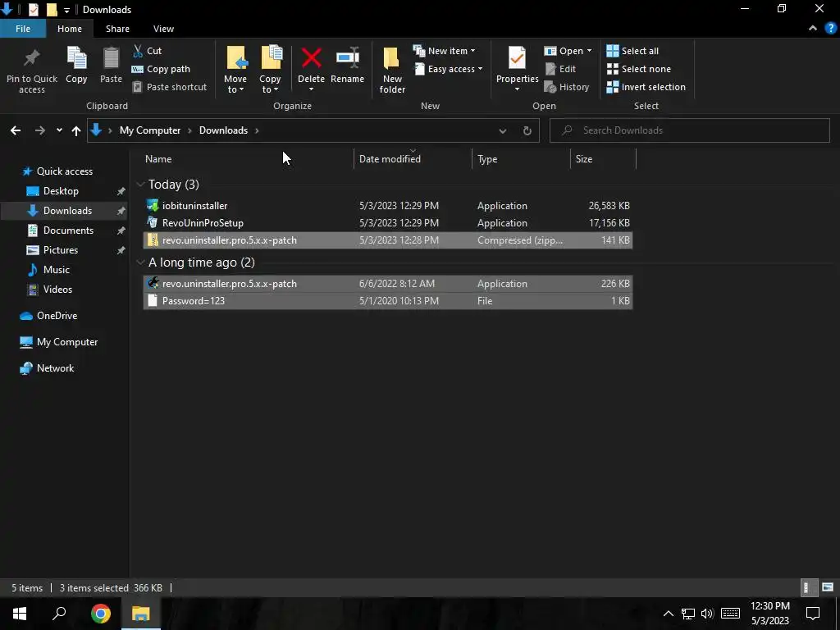Open recent locations dropdown arrow

tap(59, 130)
